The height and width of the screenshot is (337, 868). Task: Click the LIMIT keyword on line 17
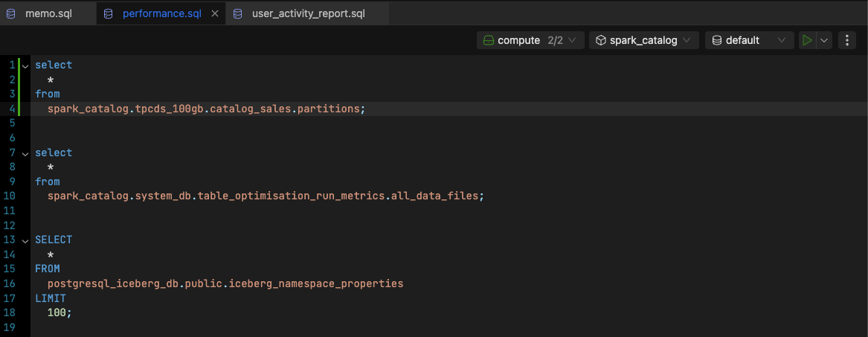tap(51, 298)
